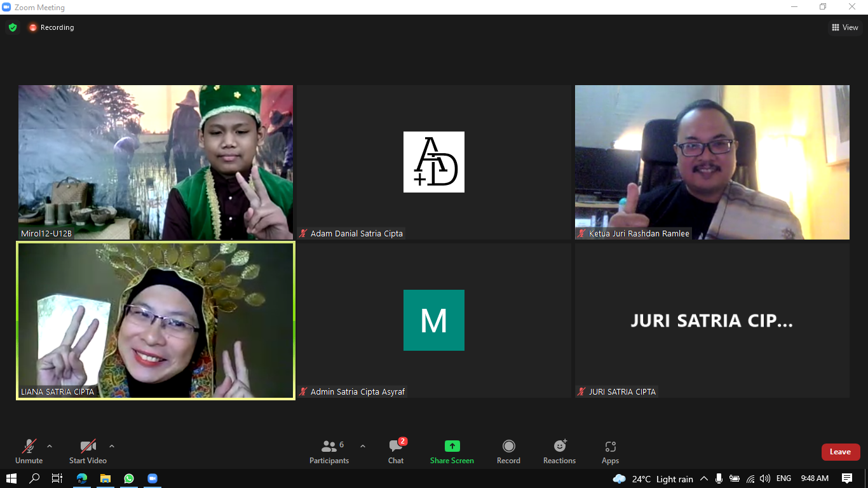Open the Apps panel

coord(610,451)
